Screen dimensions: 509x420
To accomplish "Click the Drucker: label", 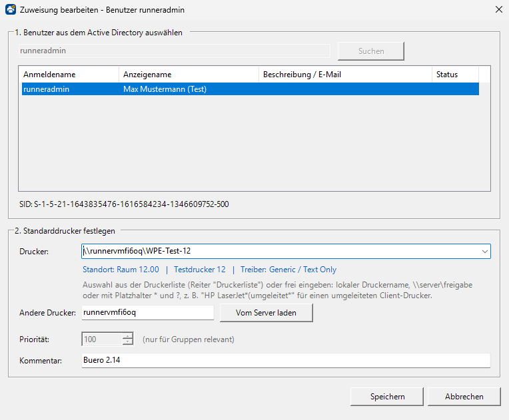I will pos(34,252).
